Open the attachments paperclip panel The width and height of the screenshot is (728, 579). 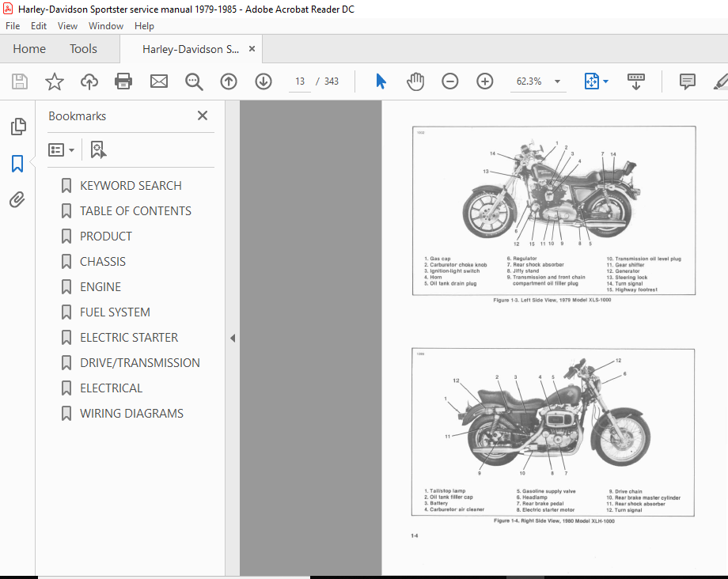click(17, 200)
